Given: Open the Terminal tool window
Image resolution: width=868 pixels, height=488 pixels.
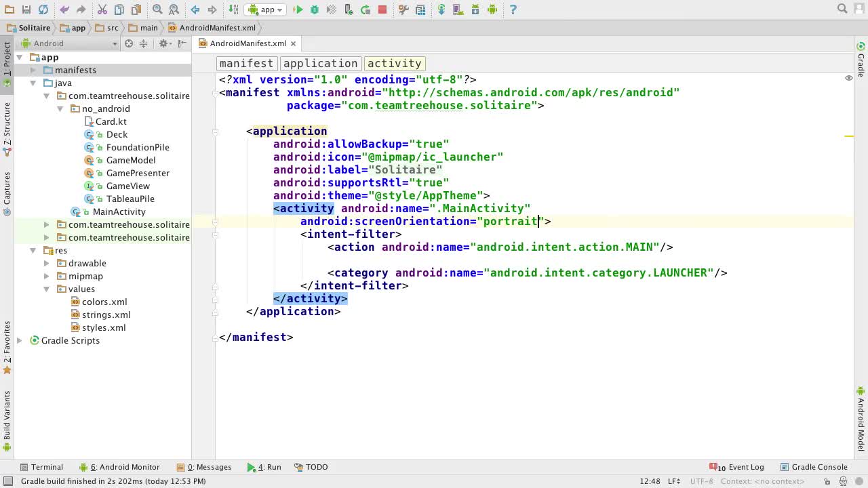Looking at the screenshot, I should pyautogui.click(x=41, y=467).
